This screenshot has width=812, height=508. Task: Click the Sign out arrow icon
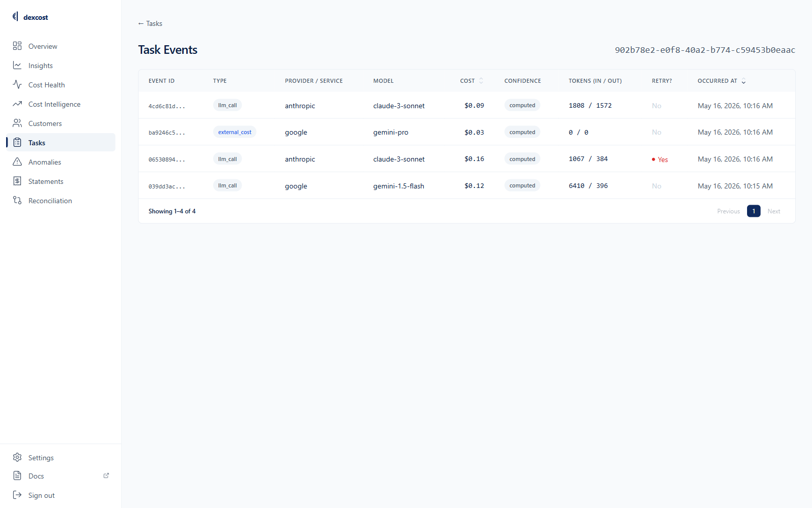click(17, 495)
